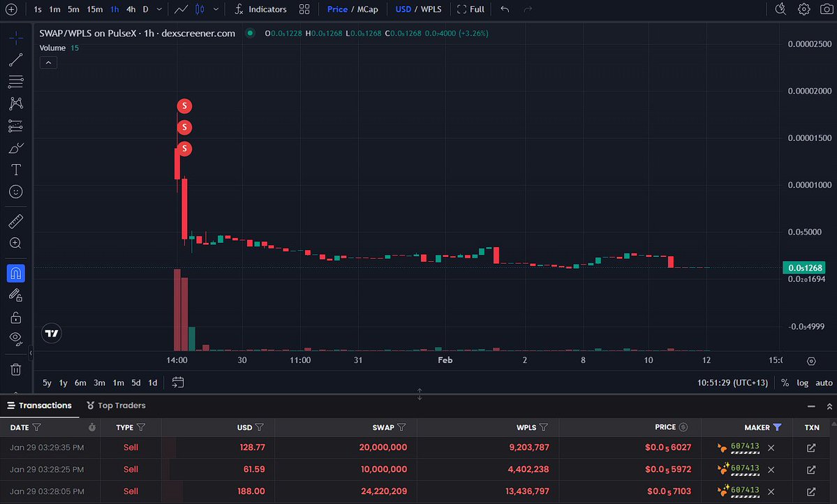837x504 pixels.
Task: Set timeframe to 4h
Action: [131, 9]
